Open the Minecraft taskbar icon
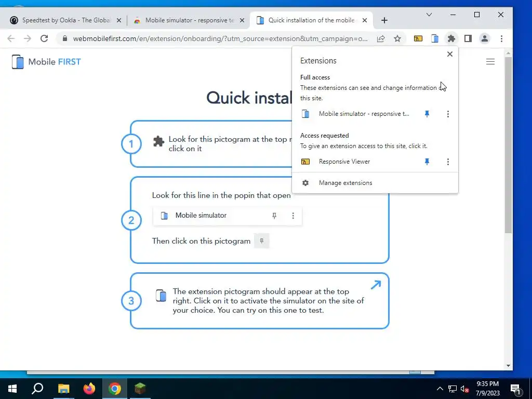The height and width of the screenshot is (399, 532). (x=140, y=389)
